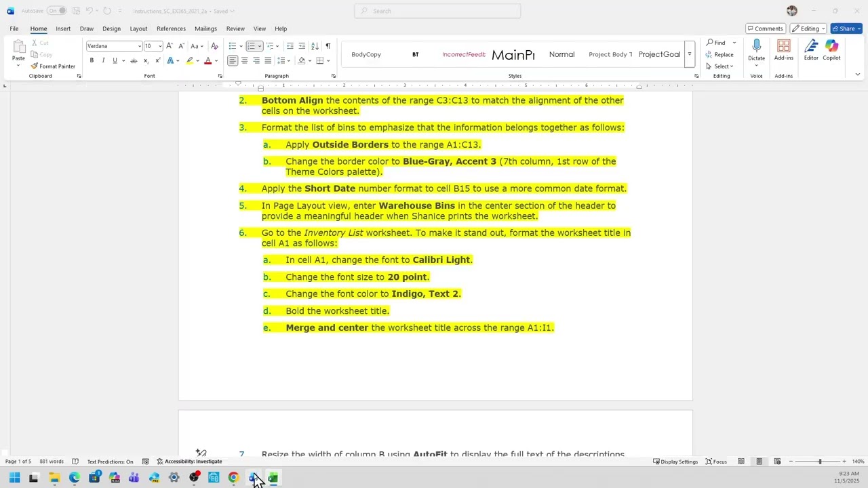The image size is (868, 488).
Task: Increase paragraph indent
Action: pyautogui.click(x=302, y=46)
